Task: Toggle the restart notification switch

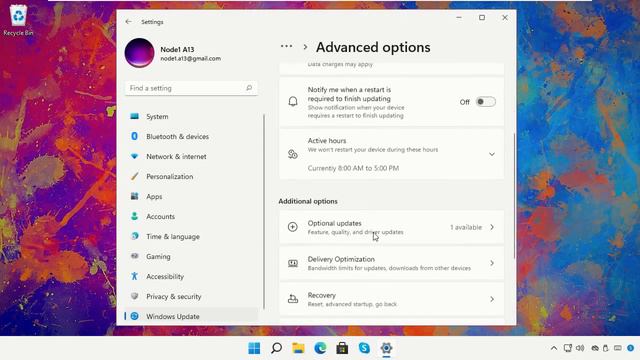Action: click(x=486, y=102)
